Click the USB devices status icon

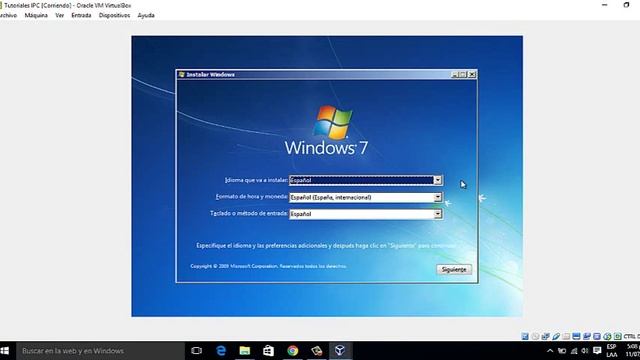(x=556, y=336)
